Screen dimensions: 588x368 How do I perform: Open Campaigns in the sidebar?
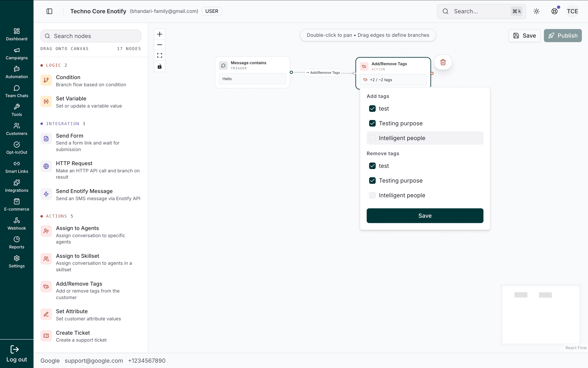17,54
